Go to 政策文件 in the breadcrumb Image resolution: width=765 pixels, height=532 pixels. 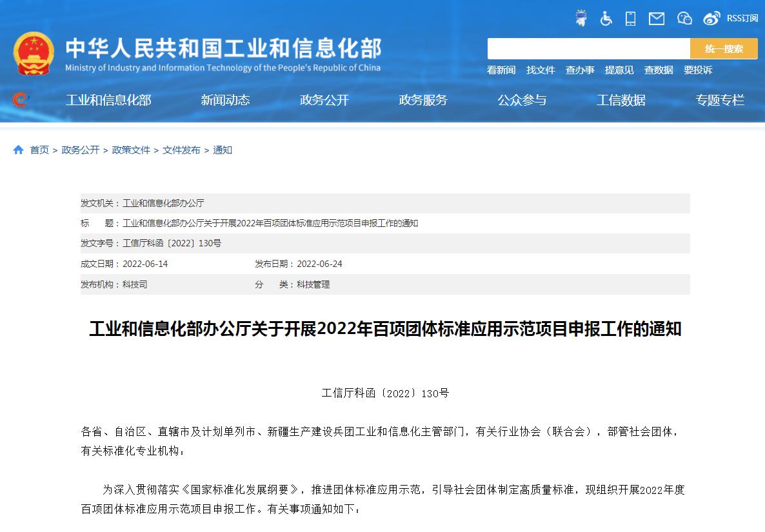131,150
